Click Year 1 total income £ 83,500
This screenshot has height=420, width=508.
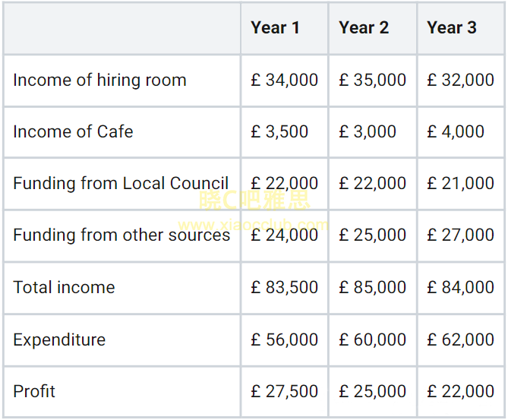[x=285, y=288]
